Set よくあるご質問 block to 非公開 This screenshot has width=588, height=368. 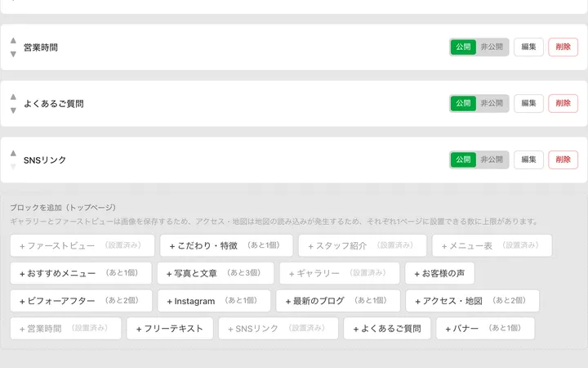(x=492, y=103)
